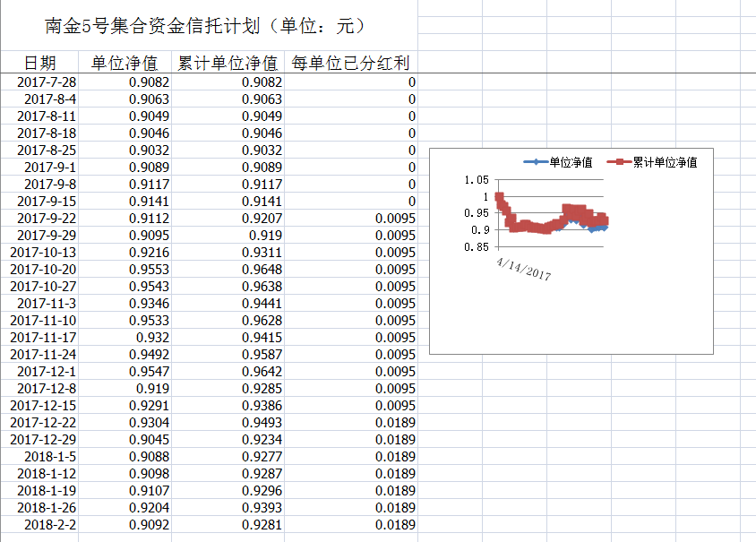Image resolution: width=756 pixels, height=542 pixels.
Task: Click the date cell 2017-12-29
Action: tap(43, 440)
